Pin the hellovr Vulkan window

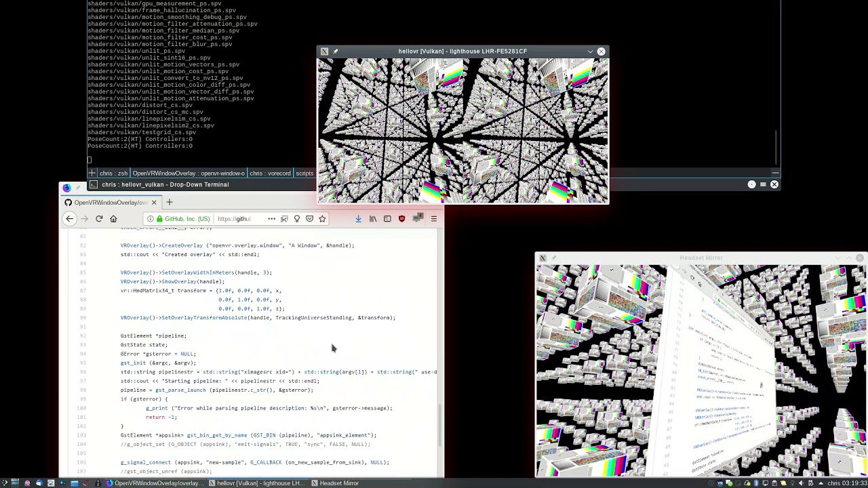point(335,52)
